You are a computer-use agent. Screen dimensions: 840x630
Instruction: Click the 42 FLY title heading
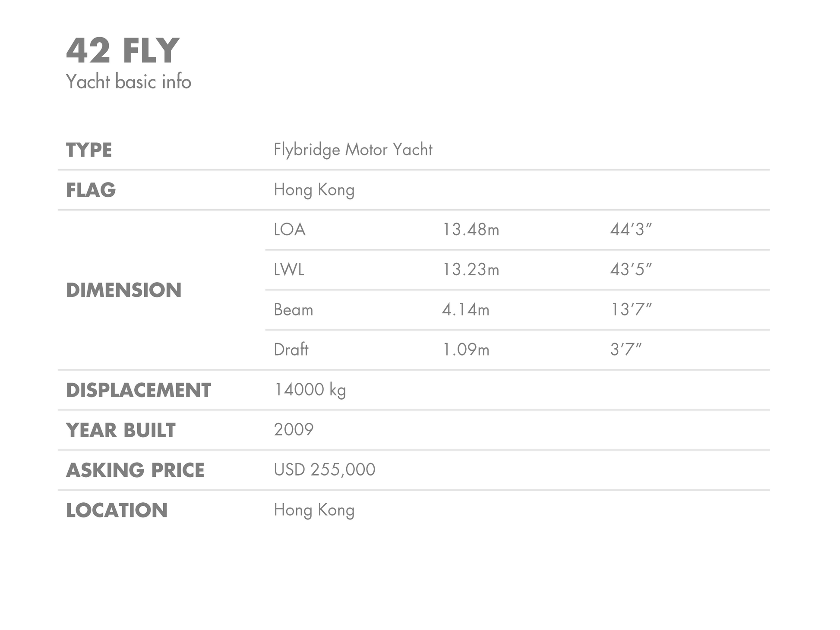pos(123,51)
